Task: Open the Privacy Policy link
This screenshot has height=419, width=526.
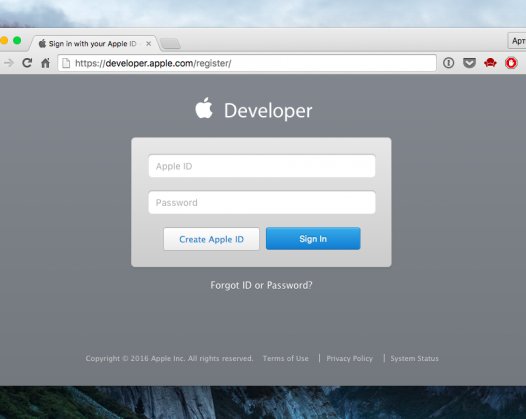Action: point(350,358)
